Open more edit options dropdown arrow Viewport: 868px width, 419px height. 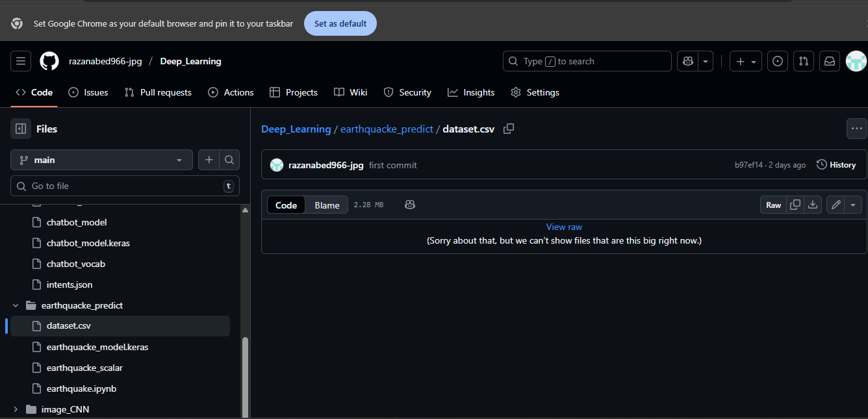click(x=853, y=205)
